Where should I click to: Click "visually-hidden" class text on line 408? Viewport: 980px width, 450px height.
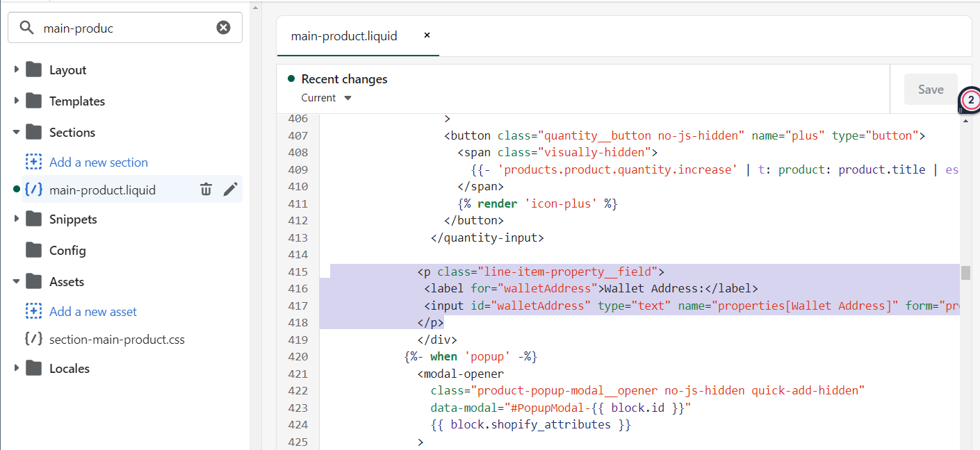click(x=591, y=153)
